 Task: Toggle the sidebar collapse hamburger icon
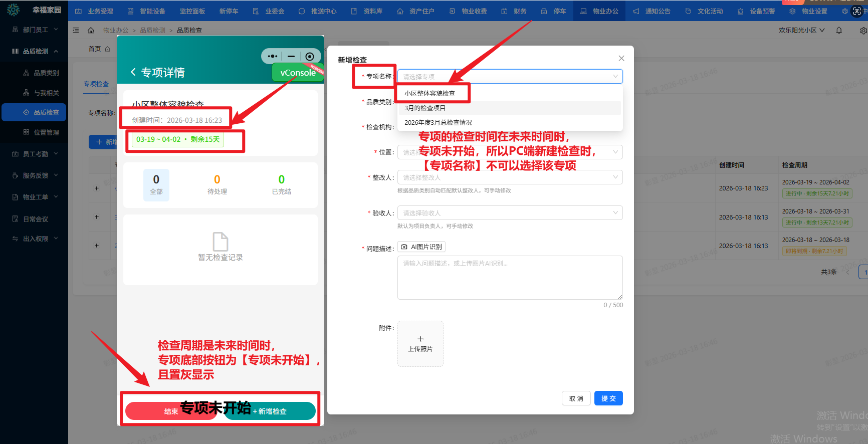pos(76,30)
